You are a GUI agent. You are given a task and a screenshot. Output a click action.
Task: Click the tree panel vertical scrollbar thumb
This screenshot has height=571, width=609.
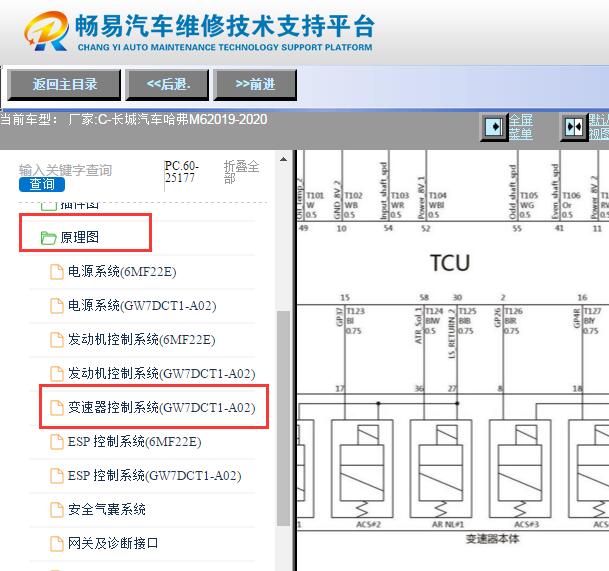point(284,419)
